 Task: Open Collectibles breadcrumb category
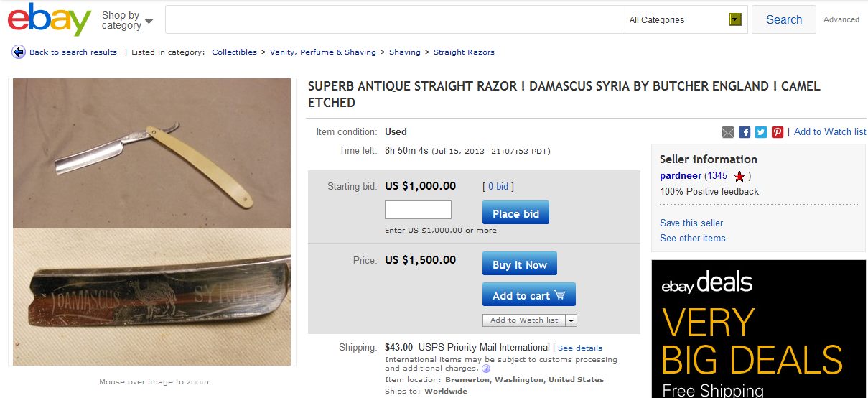[x=234, y=52]
